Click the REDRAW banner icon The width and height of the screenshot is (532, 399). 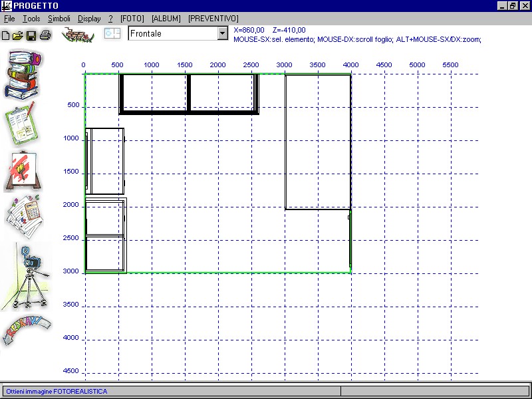coord(26,329)
